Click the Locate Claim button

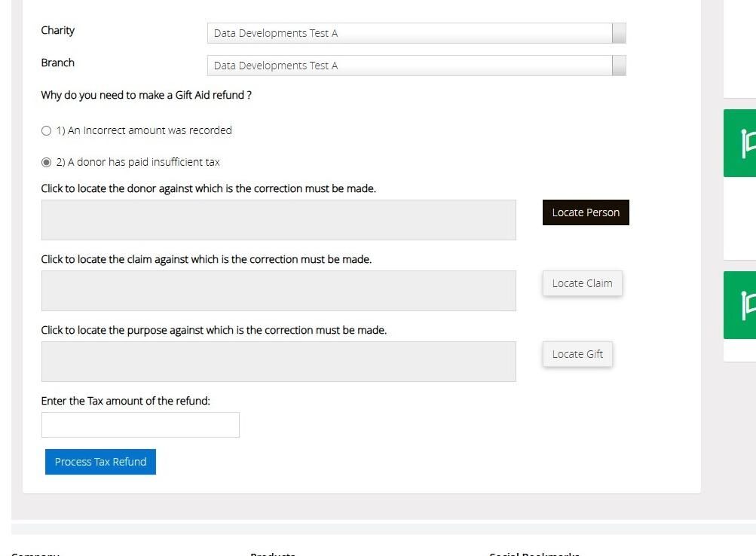[583, 283]
